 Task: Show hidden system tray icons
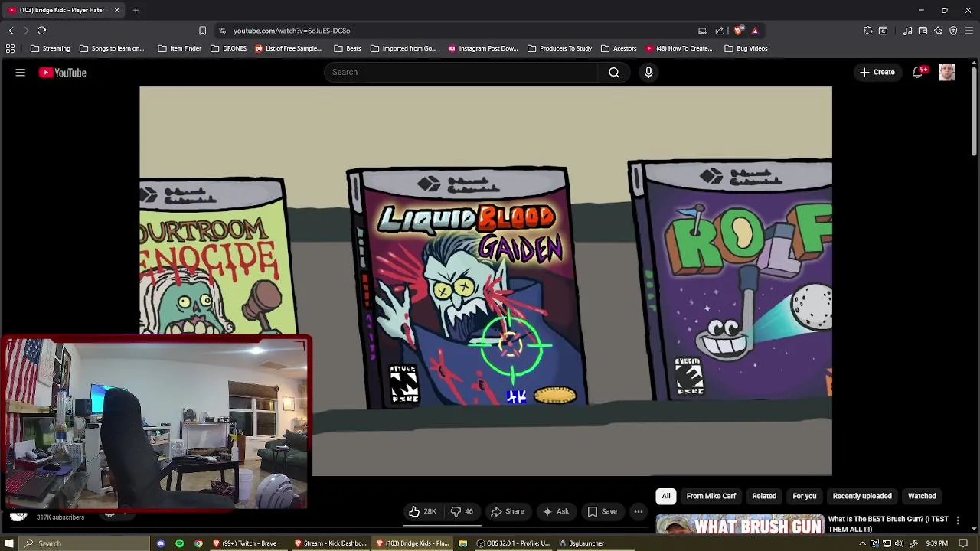[862, 543]
